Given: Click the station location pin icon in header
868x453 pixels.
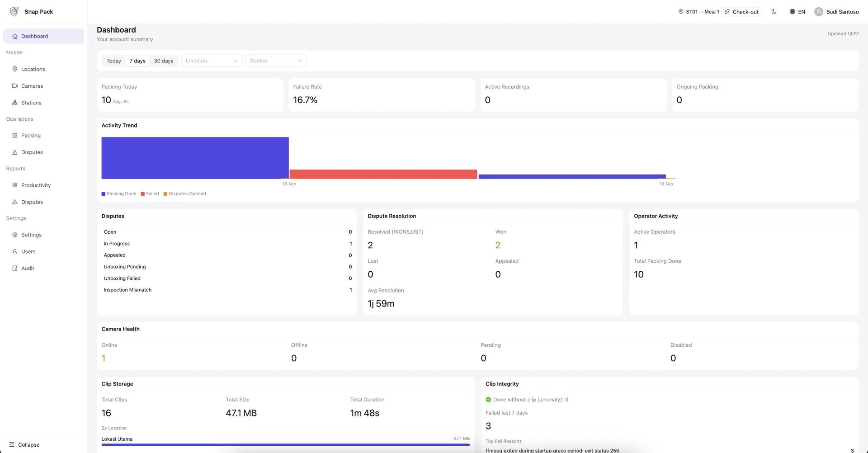Looking at the screenshot, I should [681, 12].
